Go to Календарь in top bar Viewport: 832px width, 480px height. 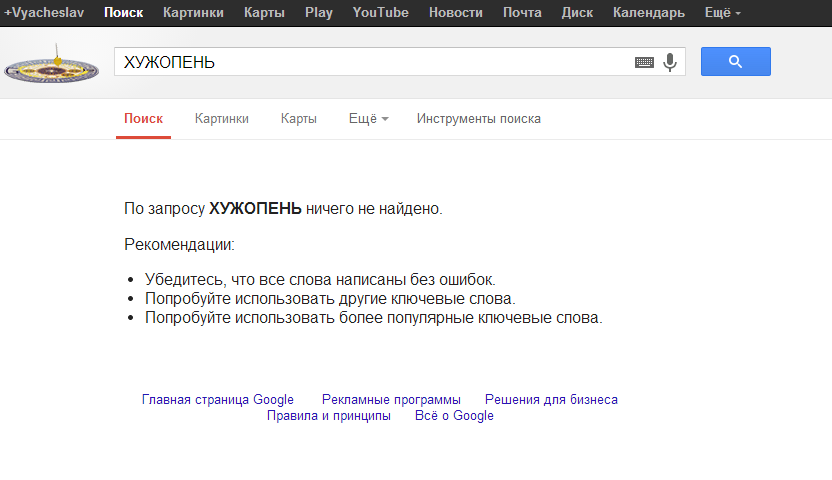point(649,13)
